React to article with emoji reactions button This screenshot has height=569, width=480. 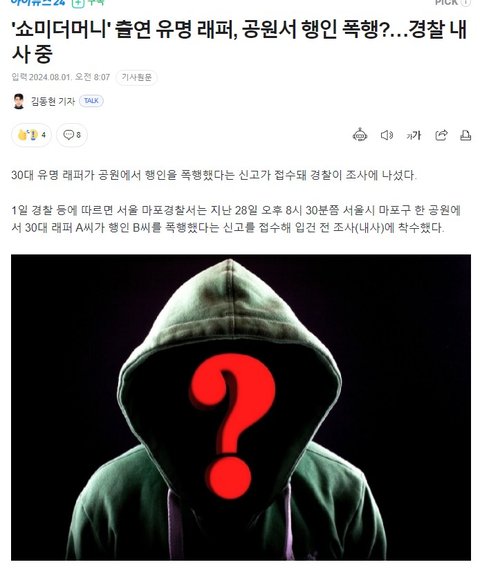(x=32, y=135)
